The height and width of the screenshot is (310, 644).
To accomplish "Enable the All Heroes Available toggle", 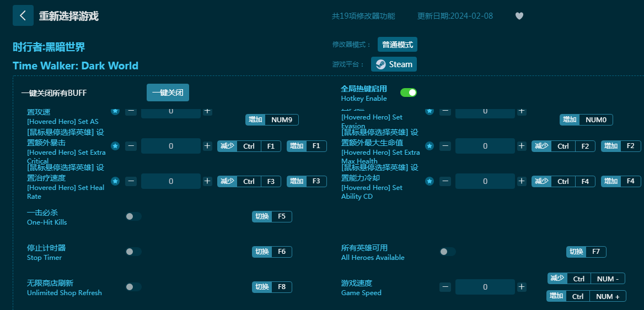I will [x=447, y=252].
